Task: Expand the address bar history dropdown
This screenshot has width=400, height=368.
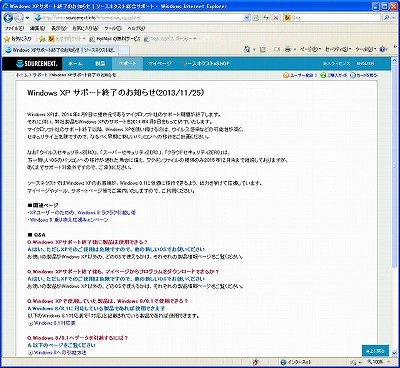Action: point(247,18)
